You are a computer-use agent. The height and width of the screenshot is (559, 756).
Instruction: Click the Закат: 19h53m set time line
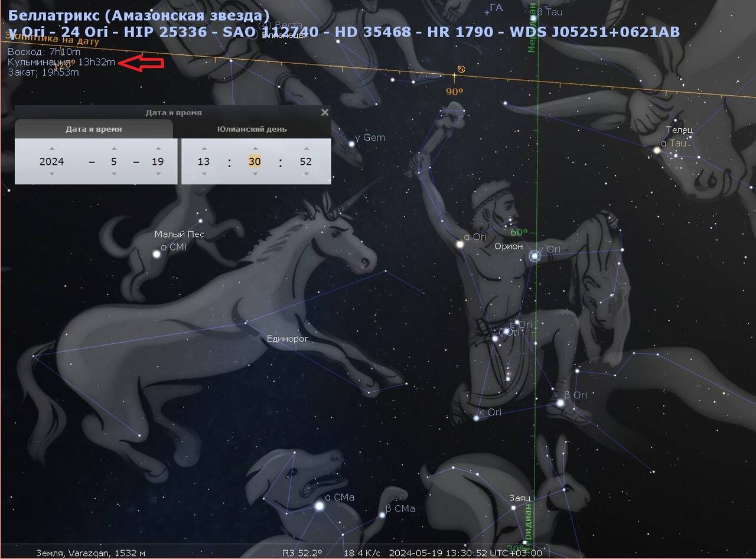(x=43, y=72)
